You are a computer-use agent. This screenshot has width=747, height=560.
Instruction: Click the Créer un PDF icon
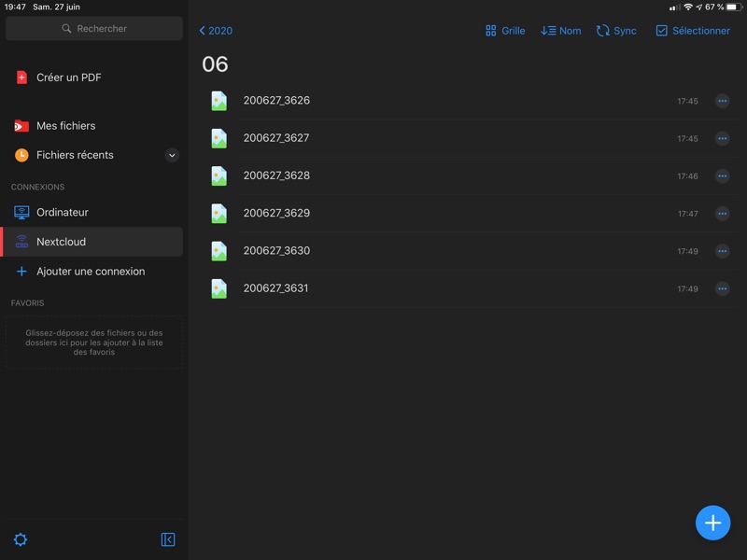point(21,77)
